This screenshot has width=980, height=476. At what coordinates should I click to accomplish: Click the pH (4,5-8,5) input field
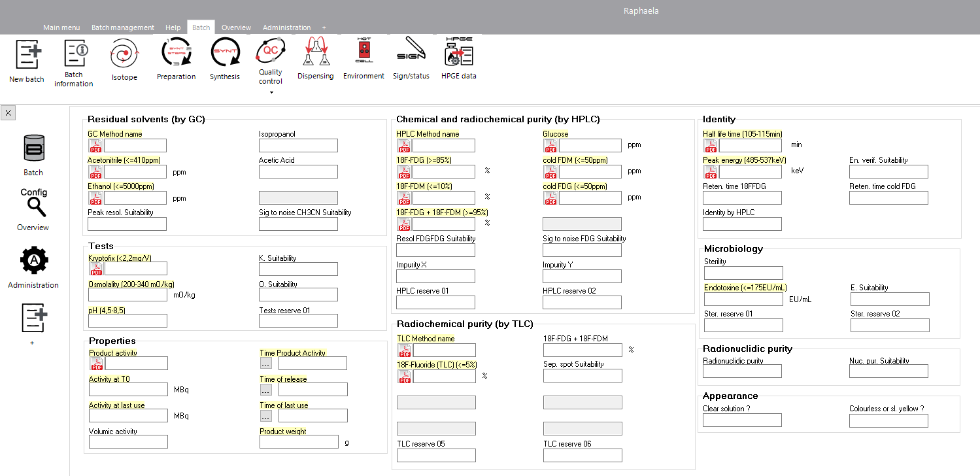tap(128, 320)
